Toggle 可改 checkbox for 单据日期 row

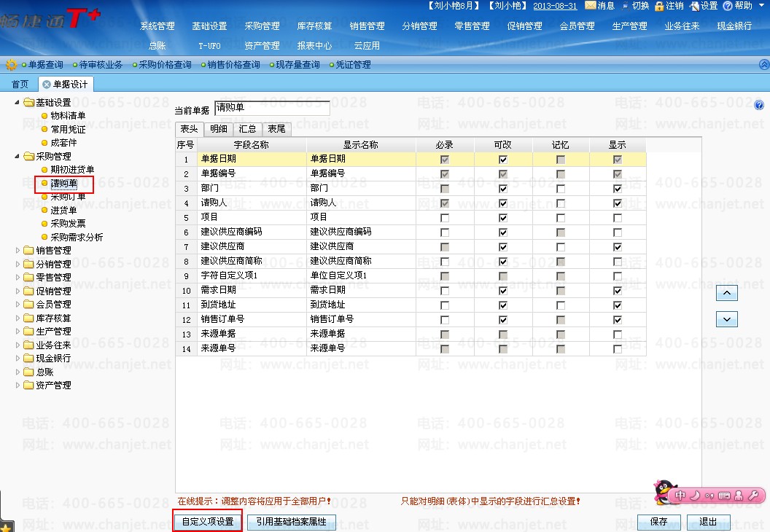click(x=503, y=160)
